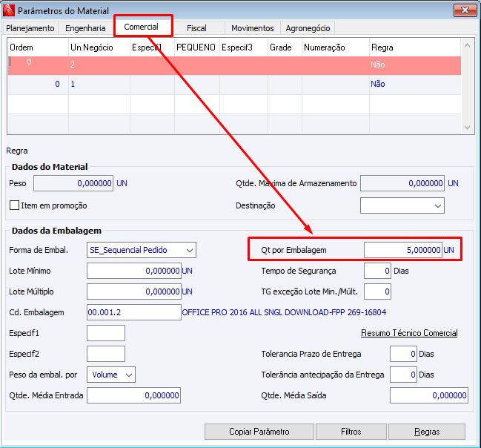Switch to the Agronegócio tab
This screenshot has width=481, height=448.
point(308,28)
